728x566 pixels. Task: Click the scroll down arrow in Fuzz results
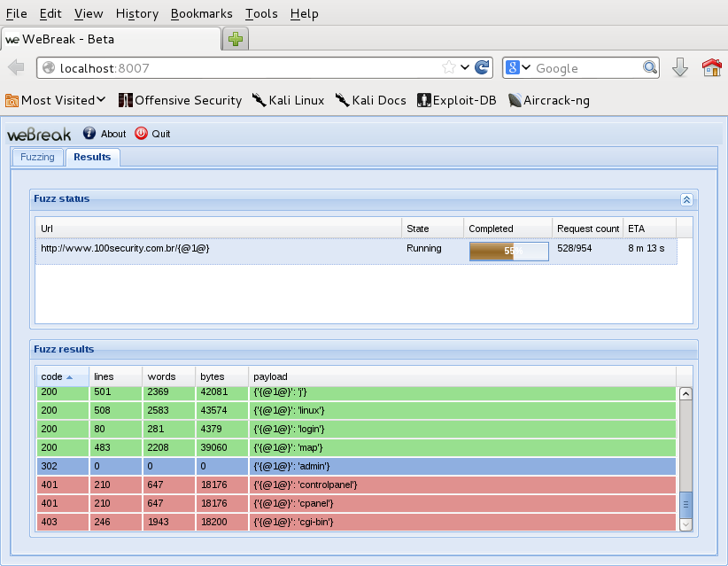(x=685, y=524)
